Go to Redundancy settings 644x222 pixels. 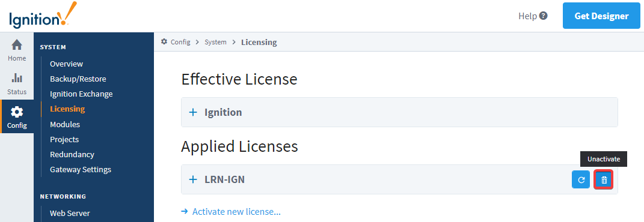click(x=72, y=154)
